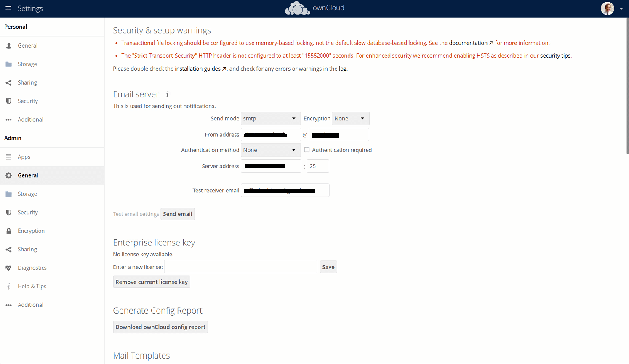Click the lock icon for Encryption
Viewport: 629px width, 364px height.
(9, 231)
